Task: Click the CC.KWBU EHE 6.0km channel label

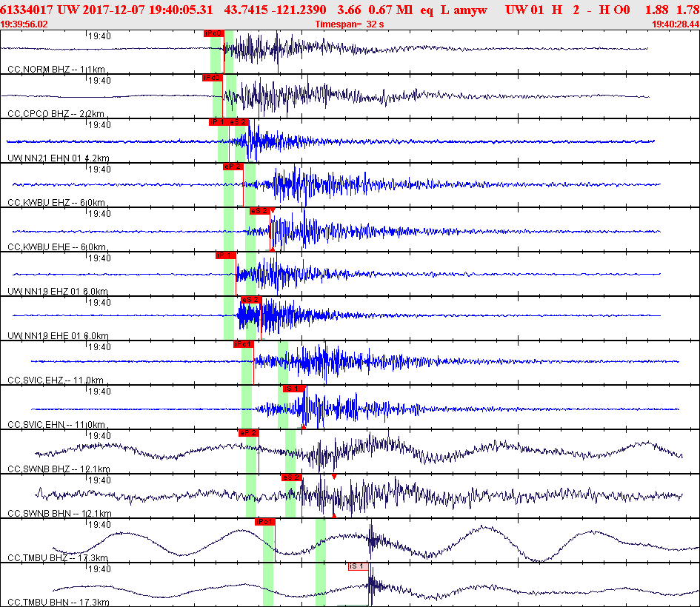Action: coord(57,247)
